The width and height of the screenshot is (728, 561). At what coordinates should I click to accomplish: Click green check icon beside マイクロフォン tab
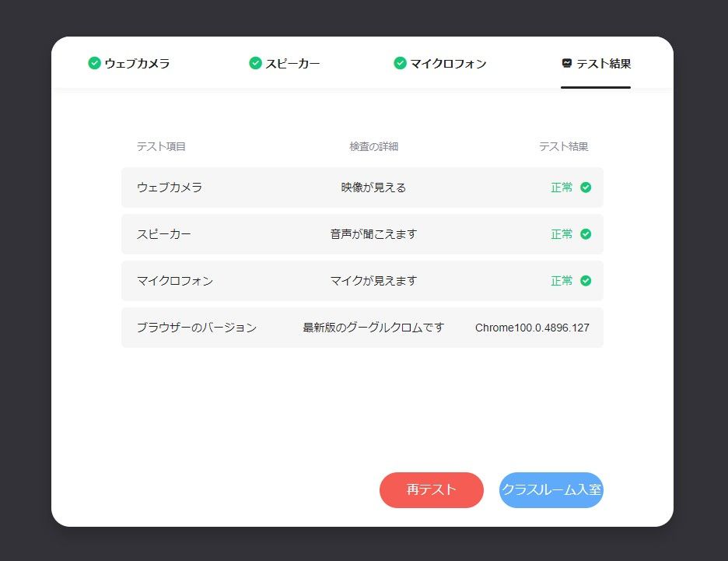(x=400, y=63)
